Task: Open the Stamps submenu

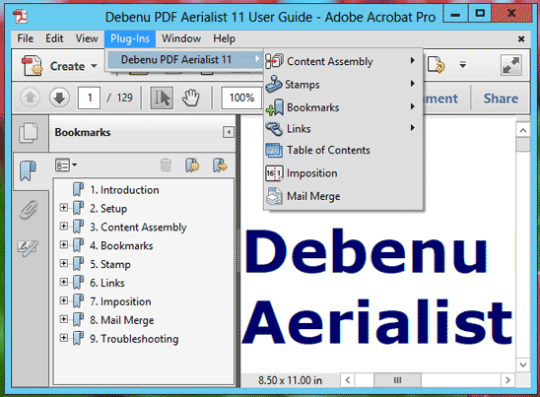Action: click(343, 84)
